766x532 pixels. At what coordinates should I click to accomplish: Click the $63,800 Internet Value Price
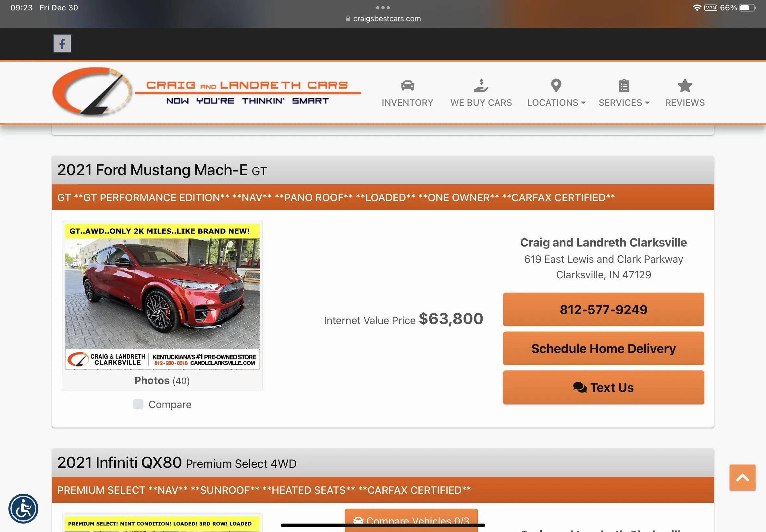pyautogui.click(x=451, y=319)
